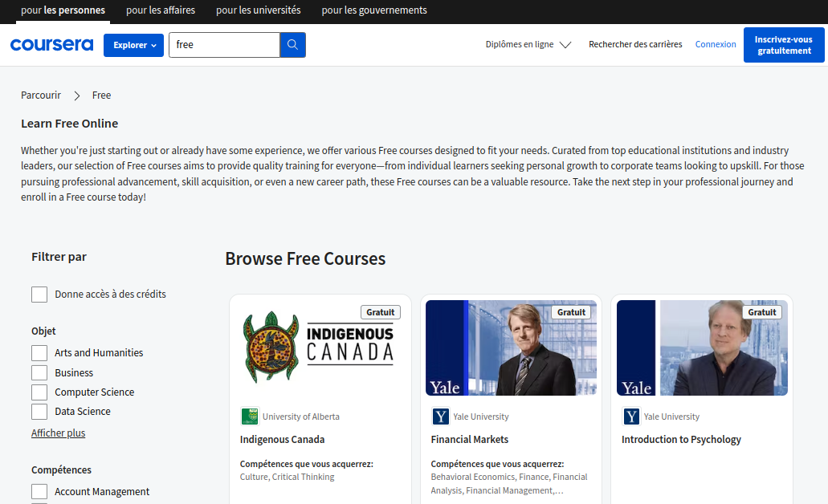
Task: Check 'Donne accès à des crédits' checkbox
Action: (39, 295)
